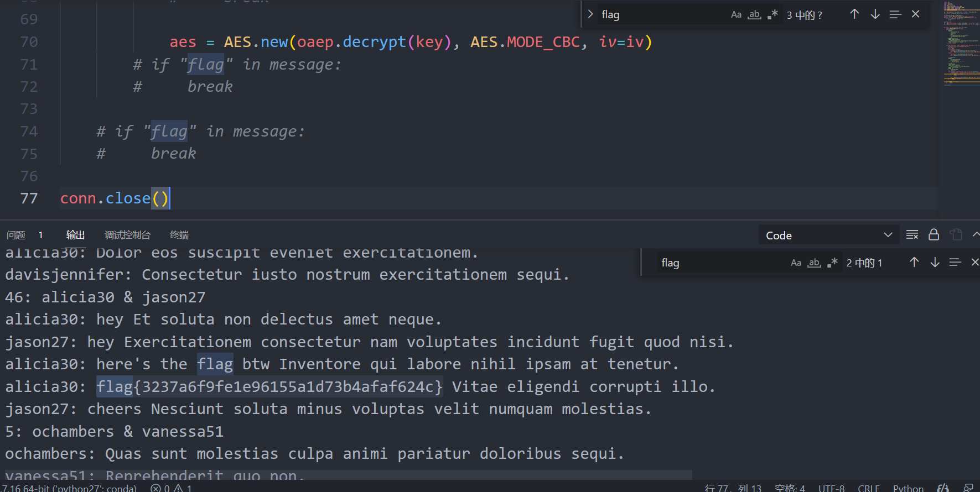Screen dimensions: 980x492
Task: Toggle Find in Selection in output find
Action: click(x=955, y=263)
